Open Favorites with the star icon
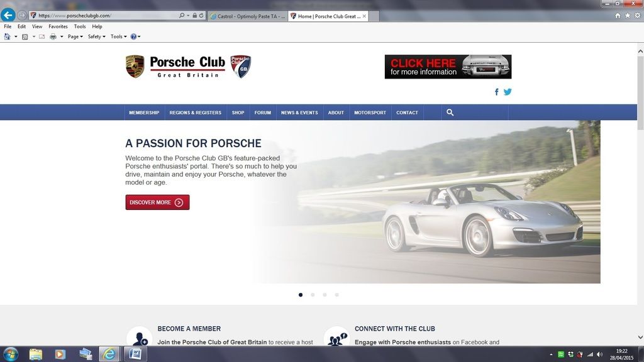The image size is (644, 362). click(x=628, y=16)
